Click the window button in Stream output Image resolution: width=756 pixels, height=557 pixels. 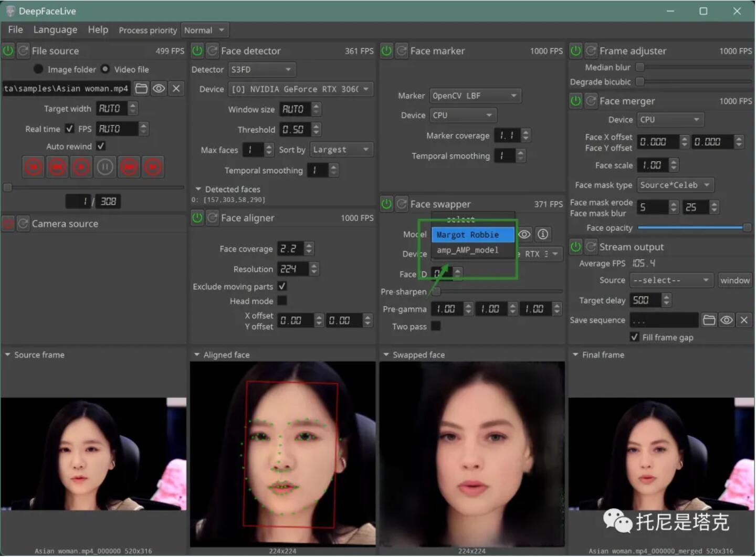(734, 280)
